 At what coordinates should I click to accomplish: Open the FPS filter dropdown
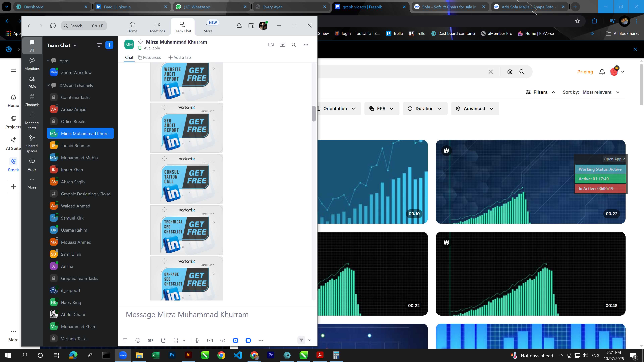coord(382,109)
